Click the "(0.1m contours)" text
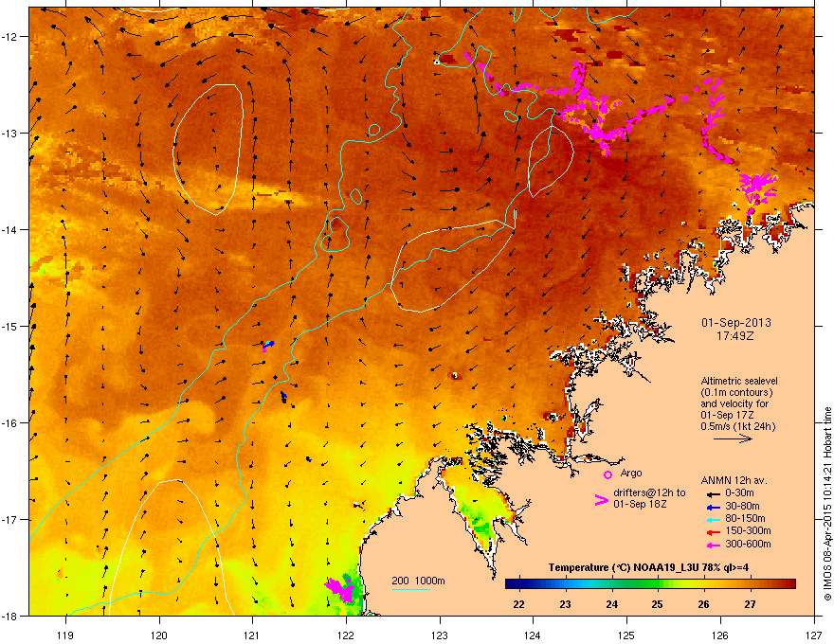The width and height of the screenshot is (834, 644). [736, 393]
